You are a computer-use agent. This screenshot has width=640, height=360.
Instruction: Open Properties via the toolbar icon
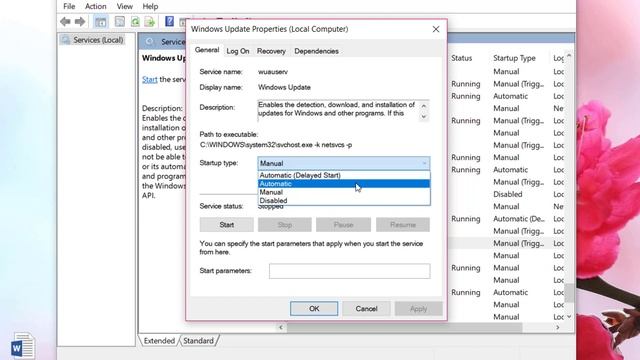[120, 22]
